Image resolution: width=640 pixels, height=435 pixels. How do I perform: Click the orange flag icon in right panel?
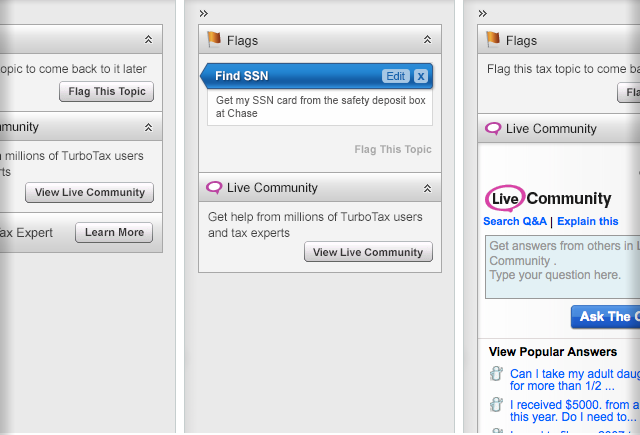tap(493, 39)
